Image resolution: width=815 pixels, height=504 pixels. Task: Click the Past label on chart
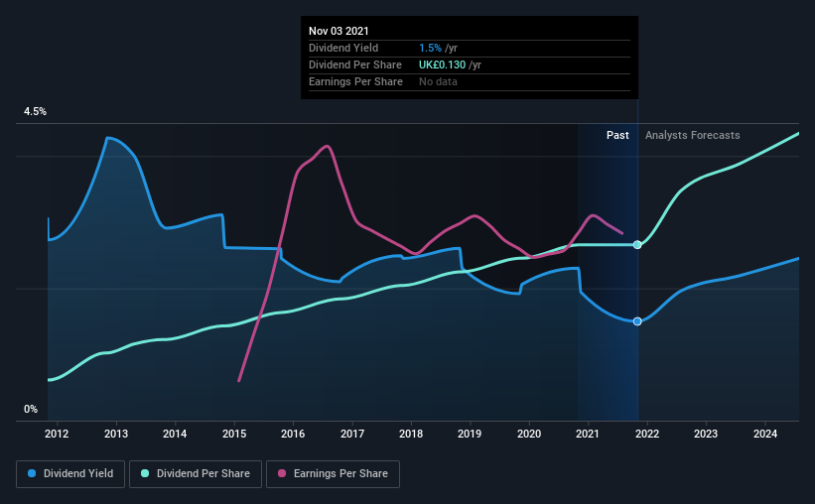[x=617, y=135]
